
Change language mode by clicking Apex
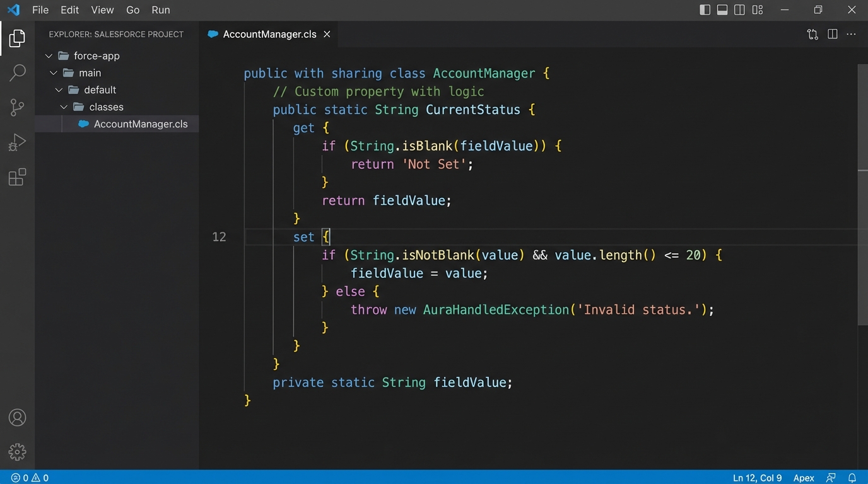coord(803,478)
